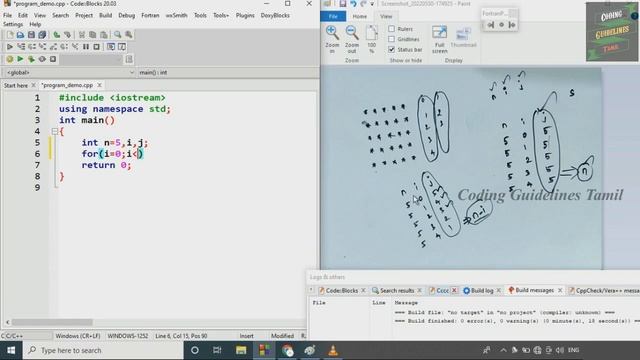The width and height of the screenshot is (640, 360).
Task: Open the Search menu
Action: [60, 16]
